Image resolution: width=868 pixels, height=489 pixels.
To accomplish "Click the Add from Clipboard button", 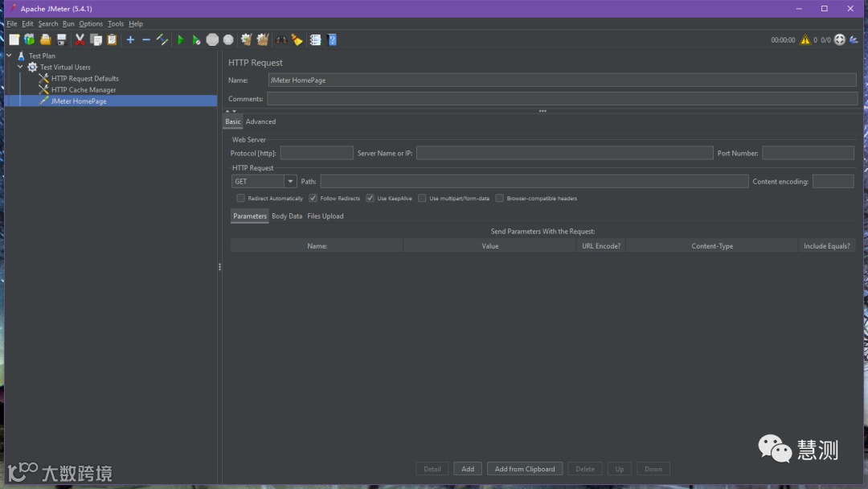I will [525, 469].
